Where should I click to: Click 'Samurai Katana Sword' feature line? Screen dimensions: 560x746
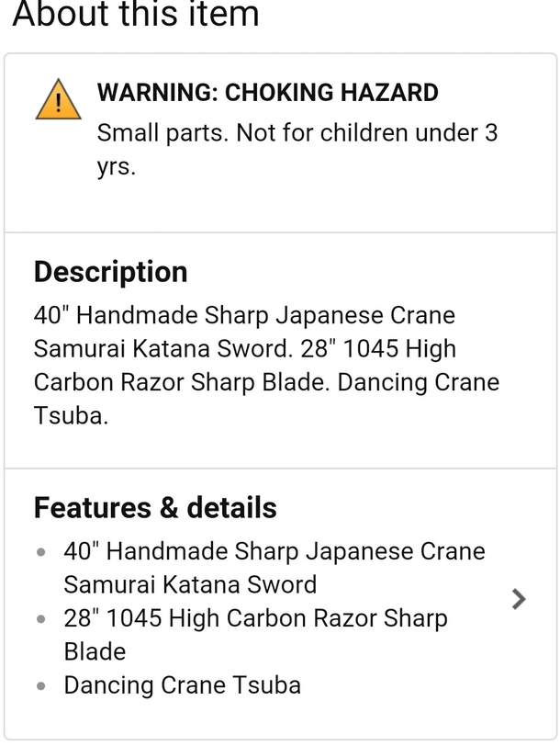tap(190, 584)
